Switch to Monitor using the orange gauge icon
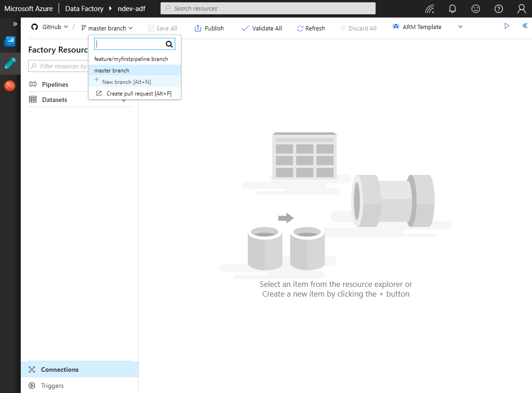The height and width of the screenshot is (393, 532). [x=10, y=85]
